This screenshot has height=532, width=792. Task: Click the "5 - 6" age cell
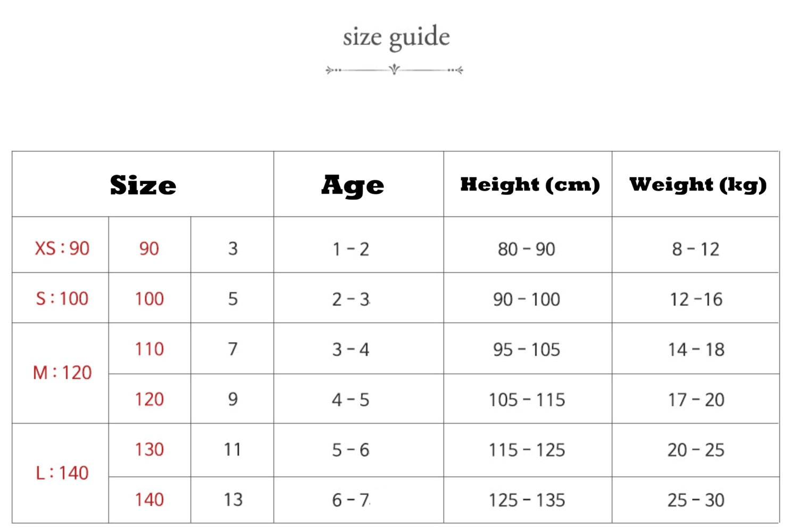pyautogui.click(x=351, y=450)
